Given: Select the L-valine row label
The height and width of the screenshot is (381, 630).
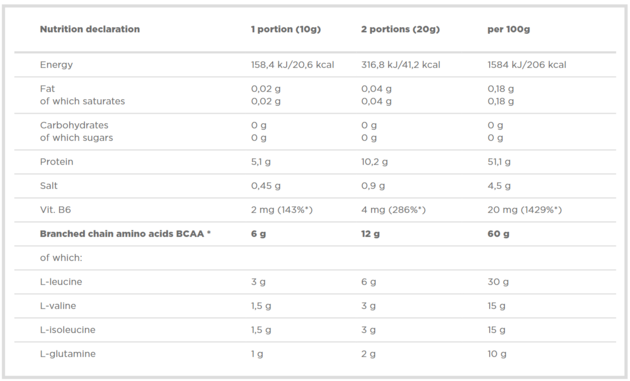Looking at the screenshot, I should coord(58,306).
